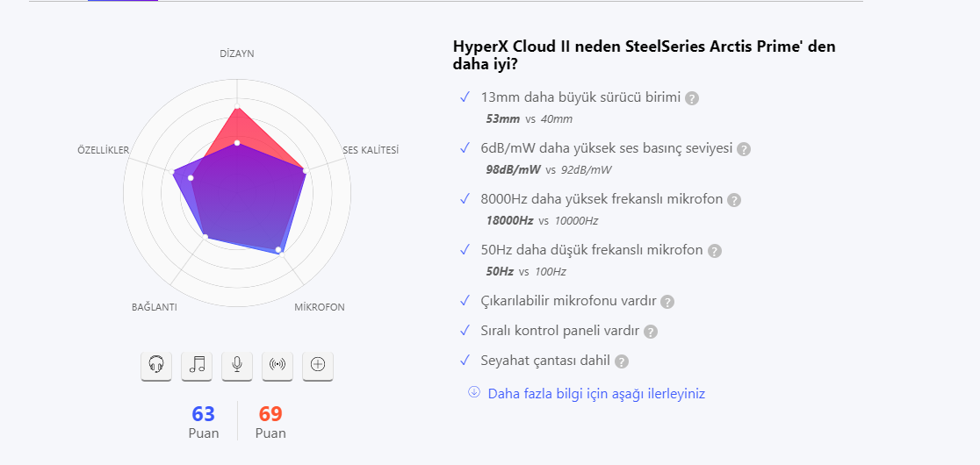
Task: Select the MİKROFON axis label
Action: [320, 307]
